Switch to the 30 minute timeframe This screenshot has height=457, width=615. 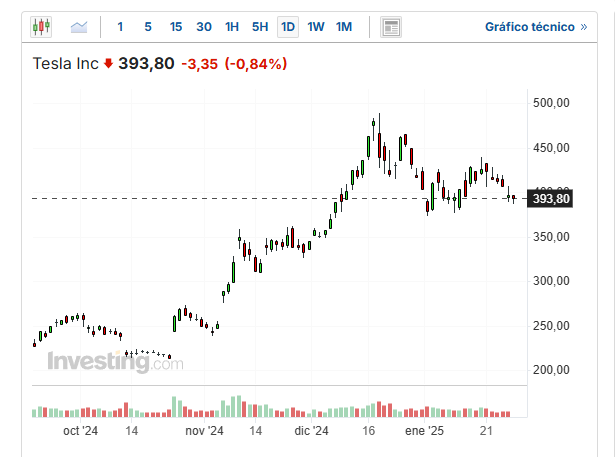coord(204,26)
